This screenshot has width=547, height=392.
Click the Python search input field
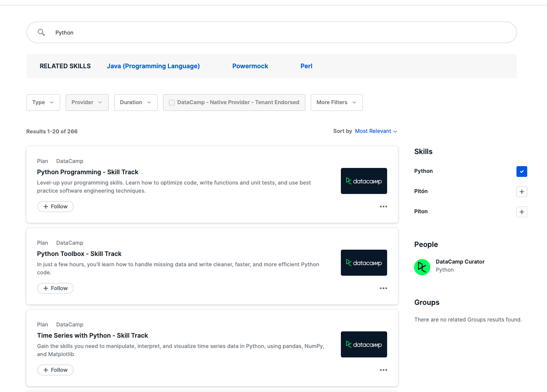click(x=272, y=32)
